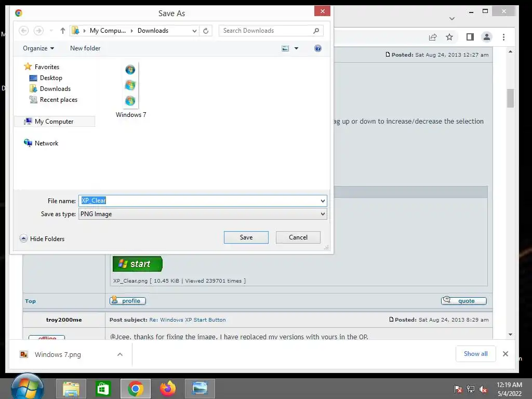Expand the address path history dropdown
Image resolution: width=532 pixels, height=399 pixels.
(194, 31)
